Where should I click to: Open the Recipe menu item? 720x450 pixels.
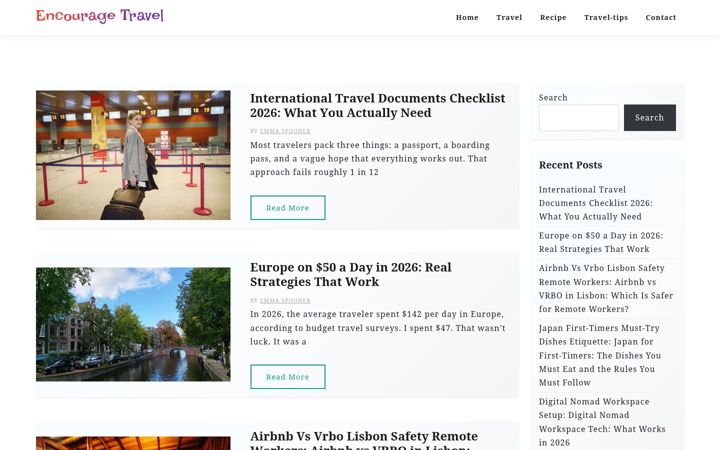tap(553, 17)
